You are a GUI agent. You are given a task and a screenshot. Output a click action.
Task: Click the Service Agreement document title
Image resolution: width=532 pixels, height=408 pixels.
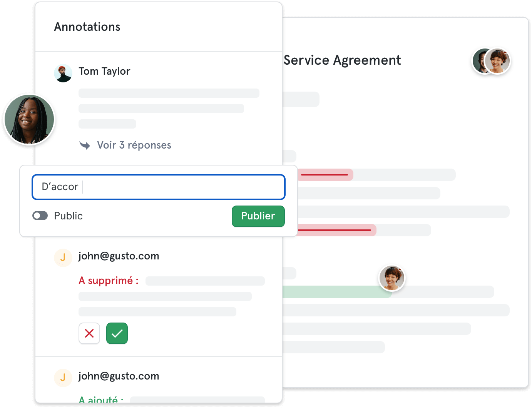pos(342,60)
